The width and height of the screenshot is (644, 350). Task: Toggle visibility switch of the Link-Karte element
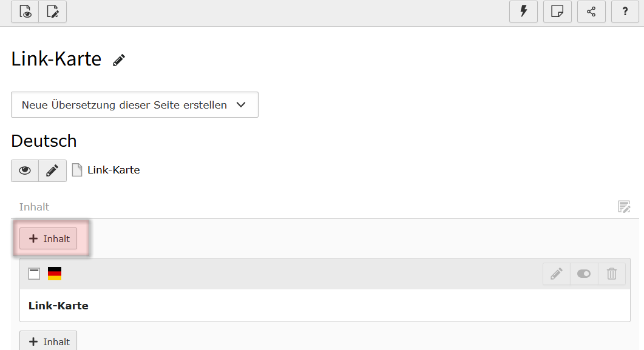tap(584, 274)
